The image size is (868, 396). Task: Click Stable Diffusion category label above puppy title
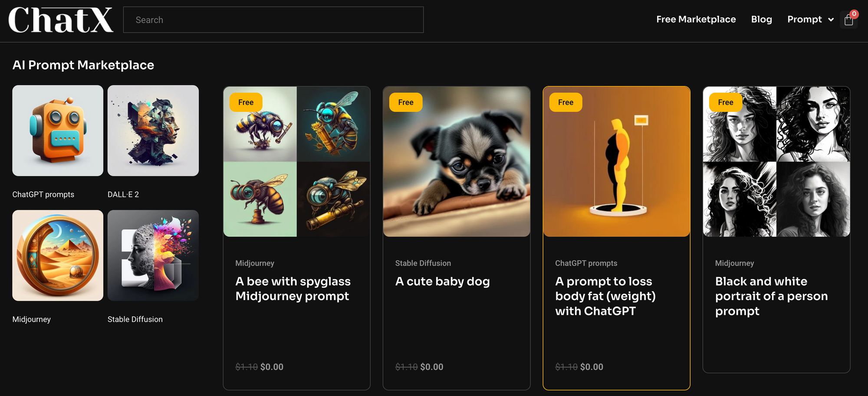[423, 263]
